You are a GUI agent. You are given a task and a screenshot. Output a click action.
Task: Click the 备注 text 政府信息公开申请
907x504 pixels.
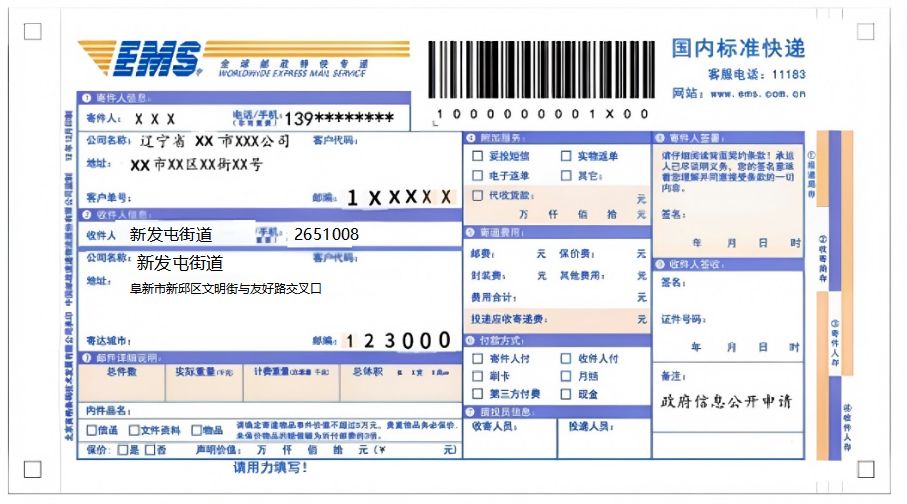coord(727,402)
